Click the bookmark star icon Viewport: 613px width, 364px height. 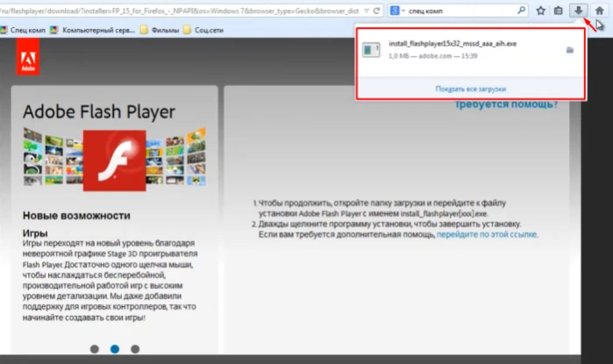(x=541, y=11)
